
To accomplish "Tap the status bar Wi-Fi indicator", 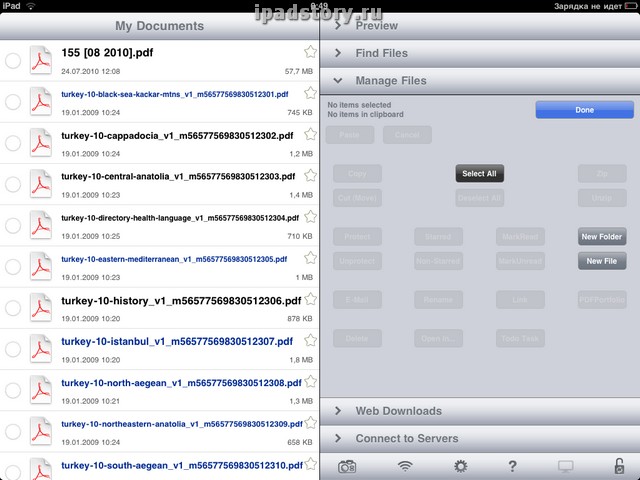I will tap(31, 6).
